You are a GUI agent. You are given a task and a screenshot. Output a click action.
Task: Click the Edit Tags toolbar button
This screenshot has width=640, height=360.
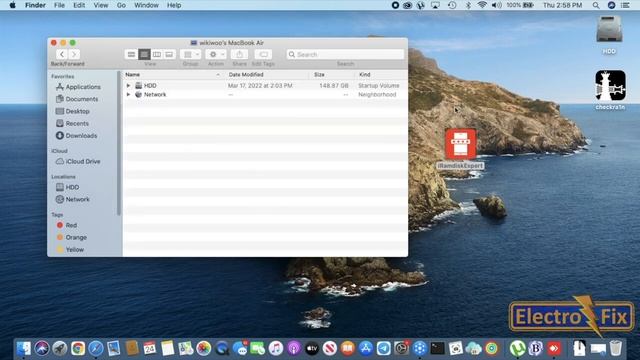[263, 54]
